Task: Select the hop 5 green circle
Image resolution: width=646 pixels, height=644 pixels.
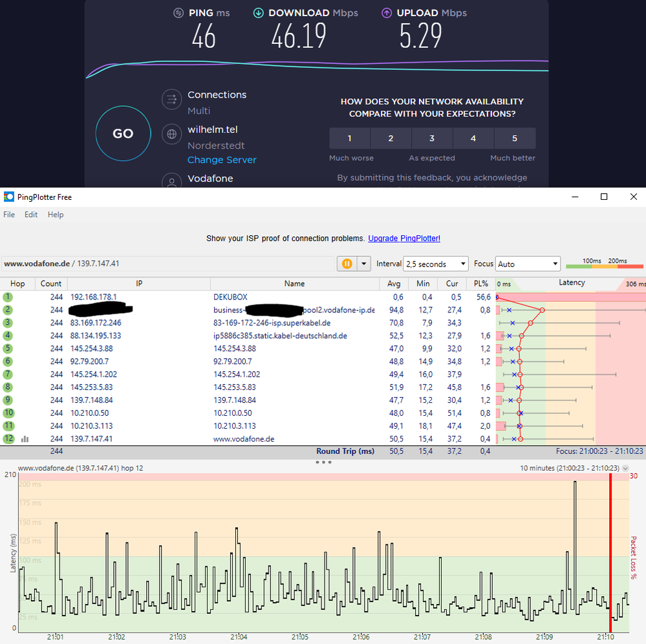Action: pos(8,349)
